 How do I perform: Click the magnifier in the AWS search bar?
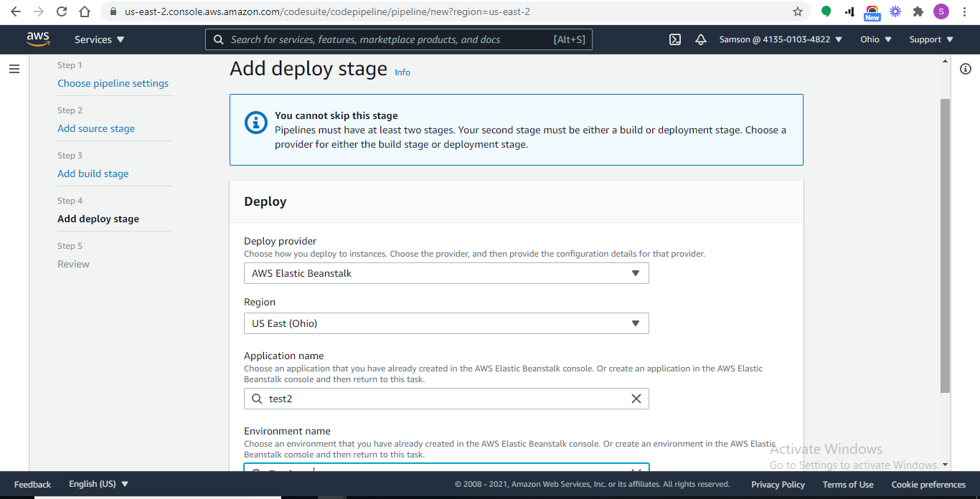[x=219, y=39]
